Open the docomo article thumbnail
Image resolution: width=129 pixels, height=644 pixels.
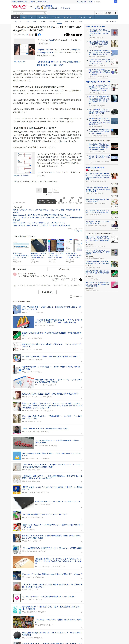click(23, 443)
